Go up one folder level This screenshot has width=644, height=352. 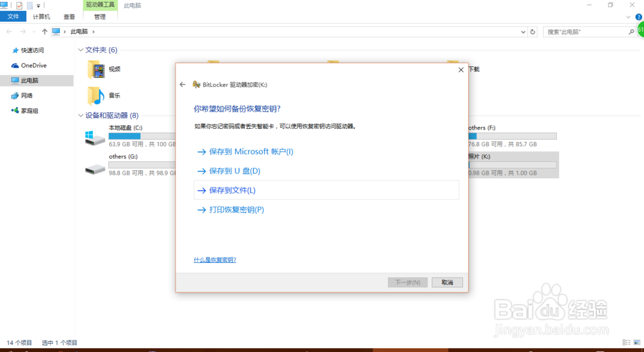click(x=45, y=32)
